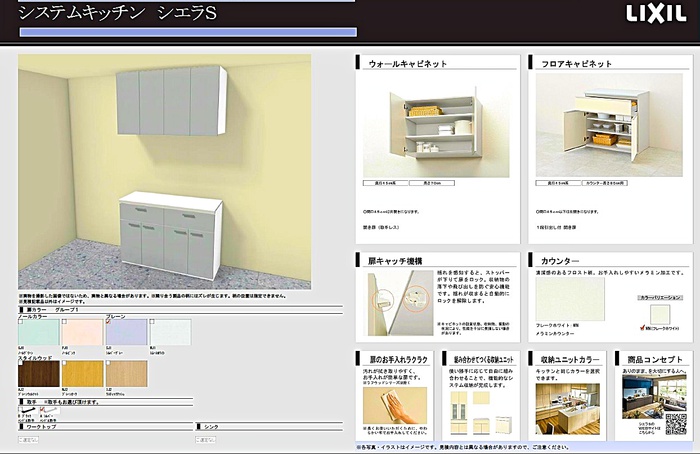The image size is (700, 454).
Task: Click the storage unit combination illustration
Action: tap(476, 408)
